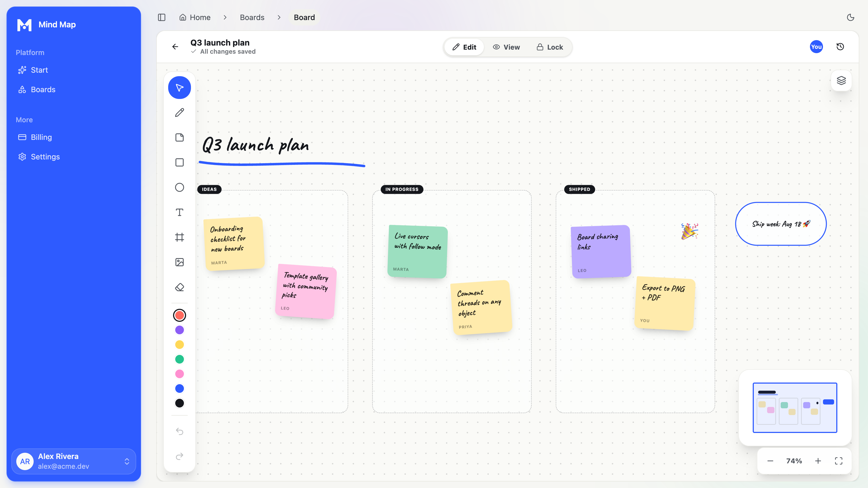Select the Export to PNG note
Viewport: 868px width, 488px height.
click(665, 303)
